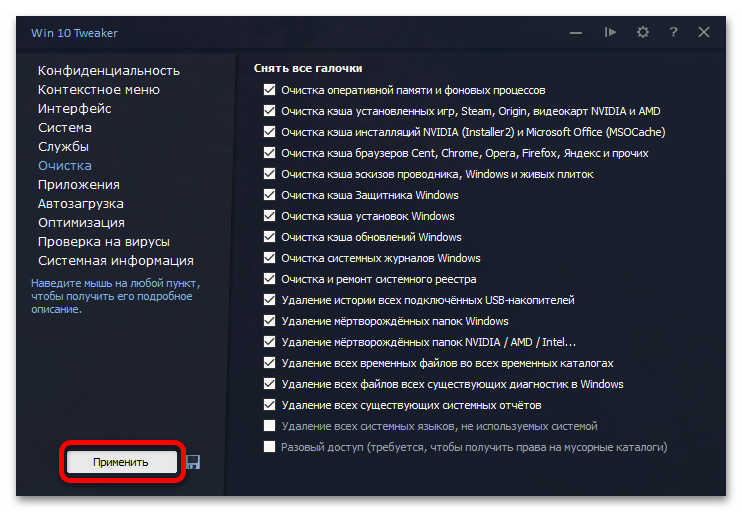
Task: Uncheck Очистка кэша обновлений Windows
Action: pos(269,237)
